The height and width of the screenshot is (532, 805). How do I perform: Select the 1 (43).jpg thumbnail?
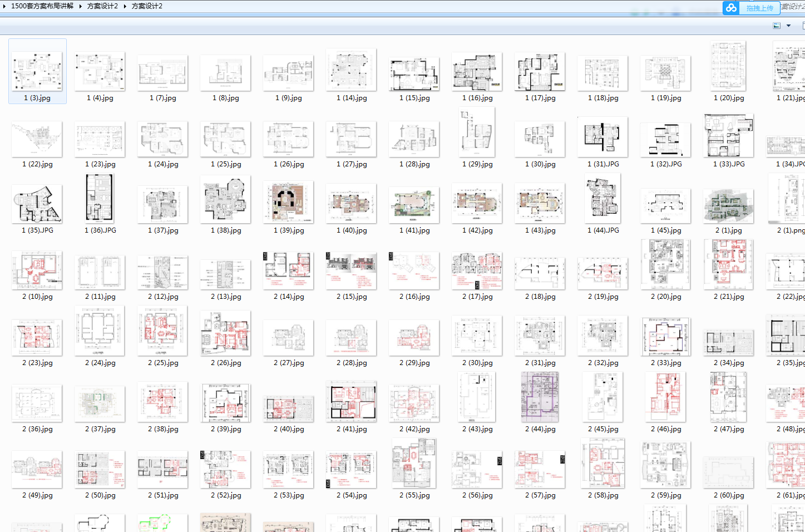(x=540, y=203)
